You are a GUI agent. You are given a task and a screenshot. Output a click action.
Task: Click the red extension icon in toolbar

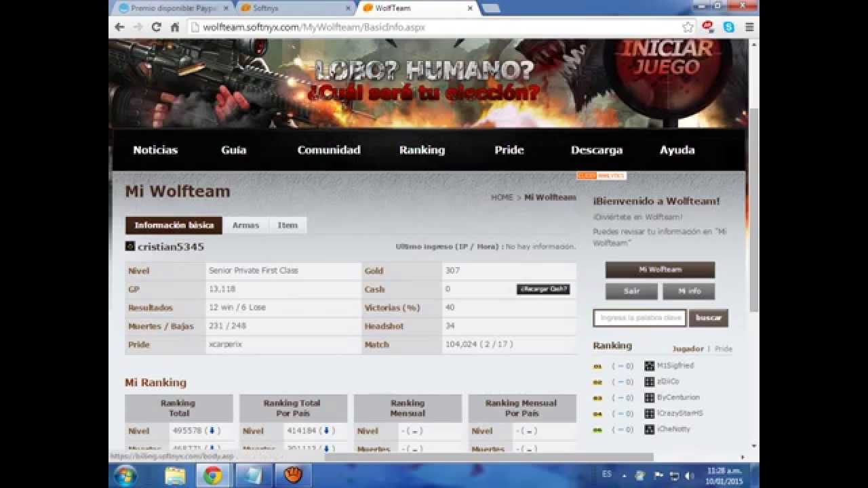click(x=708, y=27)
